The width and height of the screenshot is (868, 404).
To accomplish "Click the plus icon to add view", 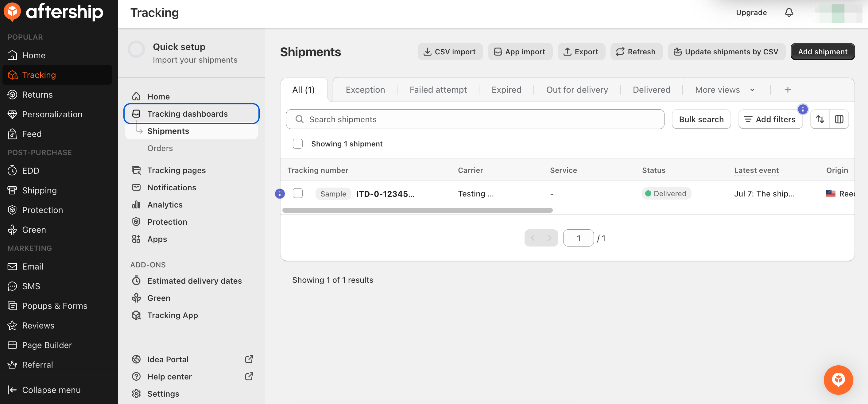I will (788, 90).
